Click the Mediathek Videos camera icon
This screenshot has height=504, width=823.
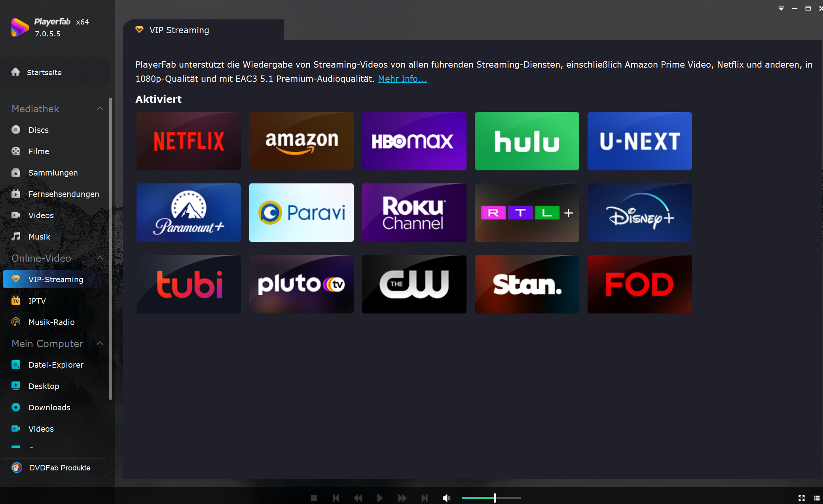point(16,215)
